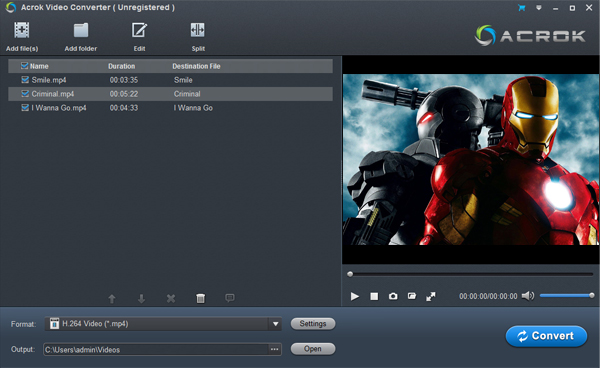Click the Add folder toolbar icon
The width and height of the screenshot is (600, 368).
(81, 31)
